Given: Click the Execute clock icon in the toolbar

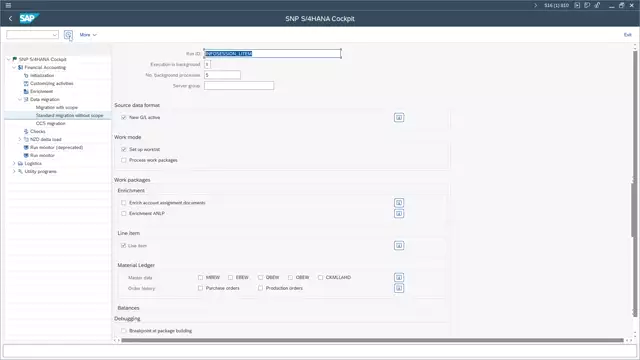Looking at the screenshot, I should pos(68,35).
